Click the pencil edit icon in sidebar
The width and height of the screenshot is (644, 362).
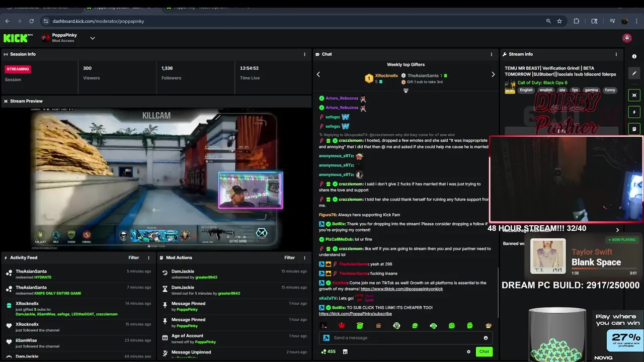pyautogui.click(x=634, y=73)
